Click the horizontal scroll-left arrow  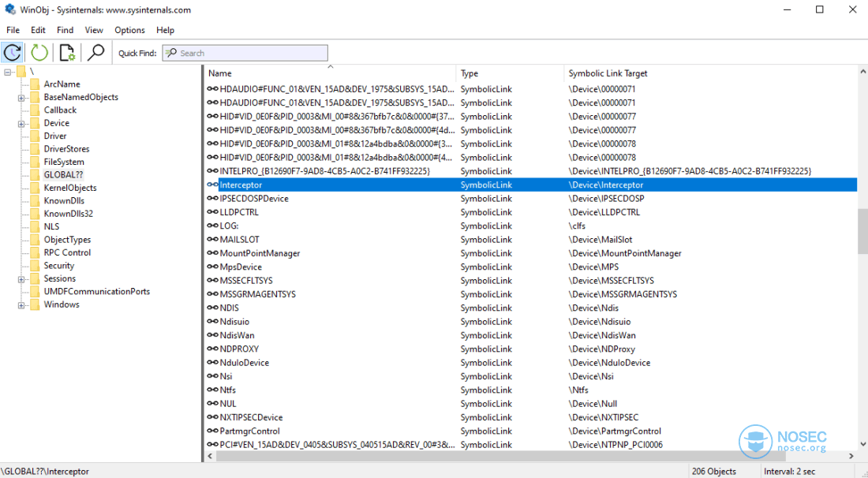click(x=210, y=457)
